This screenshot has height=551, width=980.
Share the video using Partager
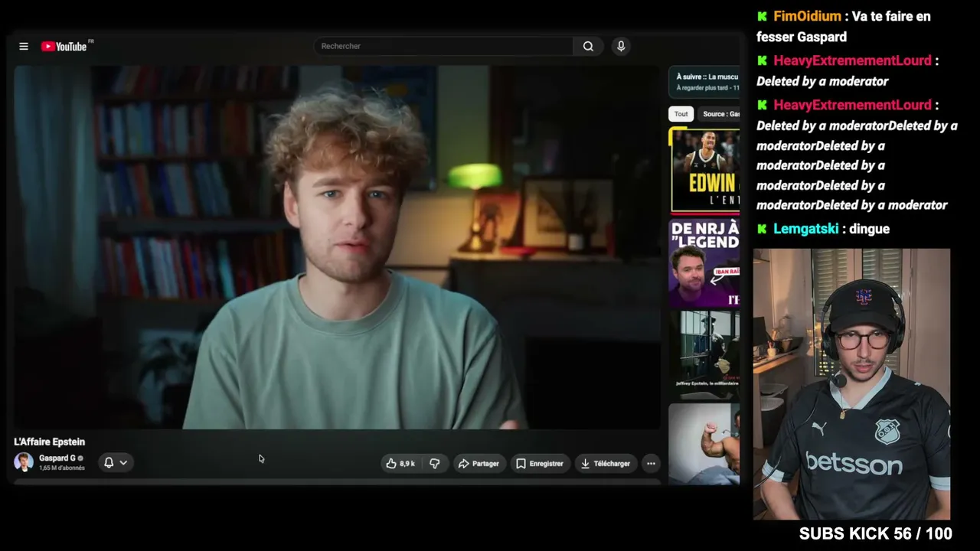[x=479, y=463]
